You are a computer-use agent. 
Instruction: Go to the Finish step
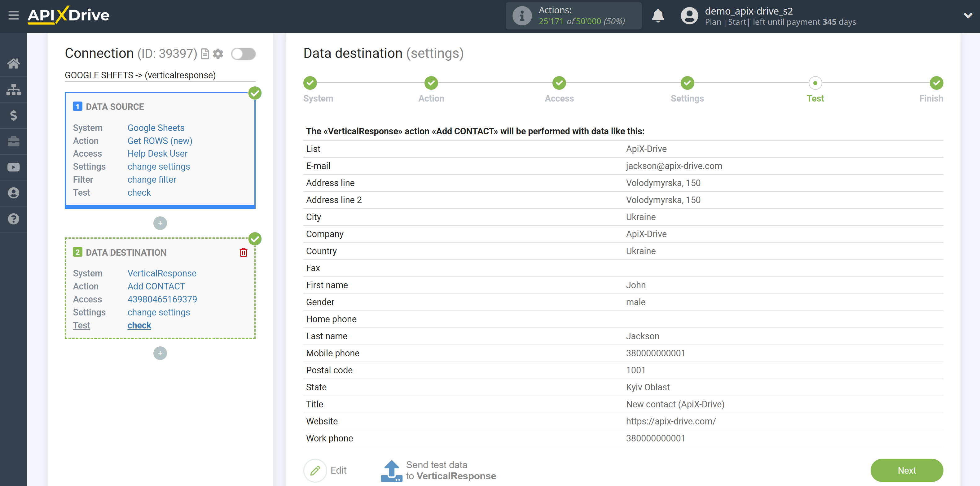[936, 83]
